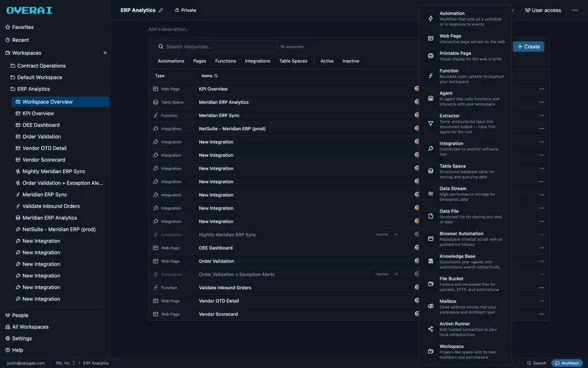Viewport: 588px width, 368px height.
Task: Open row options for KPI Overview
Action: [x=542, y=89]
